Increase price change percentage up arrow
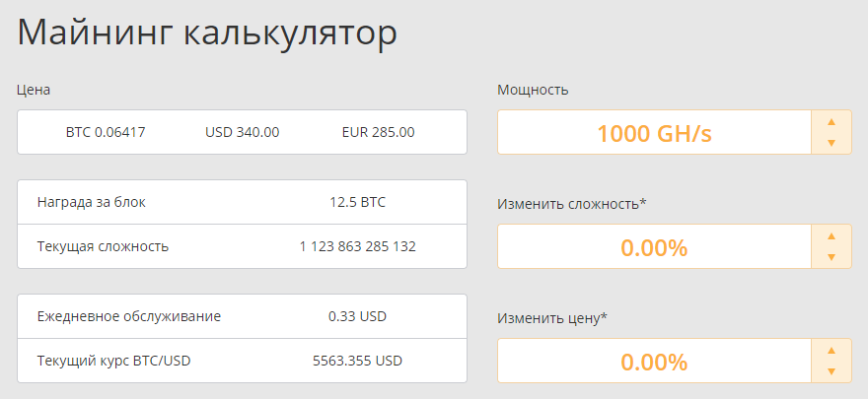Image resolution: width=868 pixels, height=399 pixels. click(831, 350)
